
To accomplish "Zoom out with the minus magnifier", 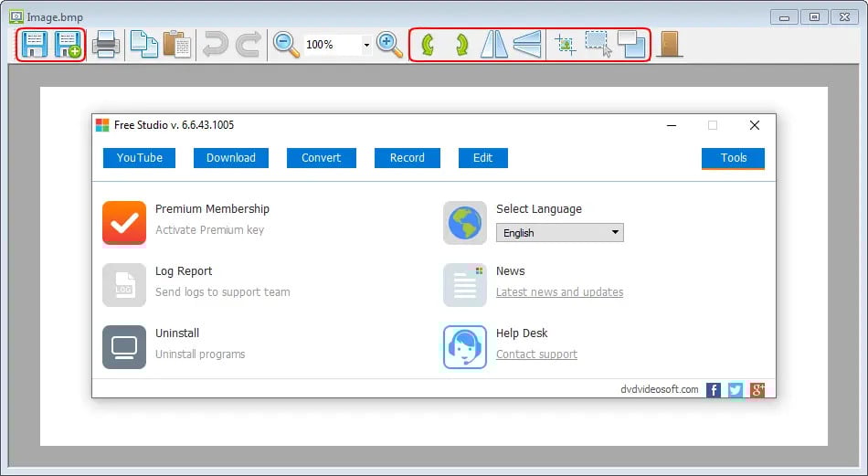I will click(x=286, y=44).
